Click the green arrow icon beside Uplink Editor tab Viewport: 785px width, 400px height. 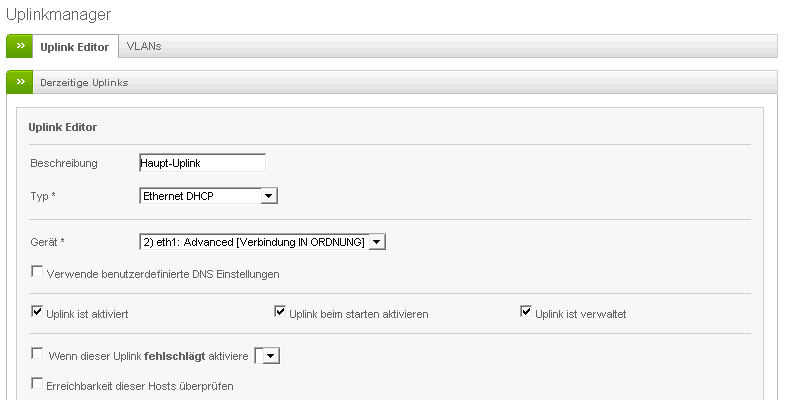[20, 46]
